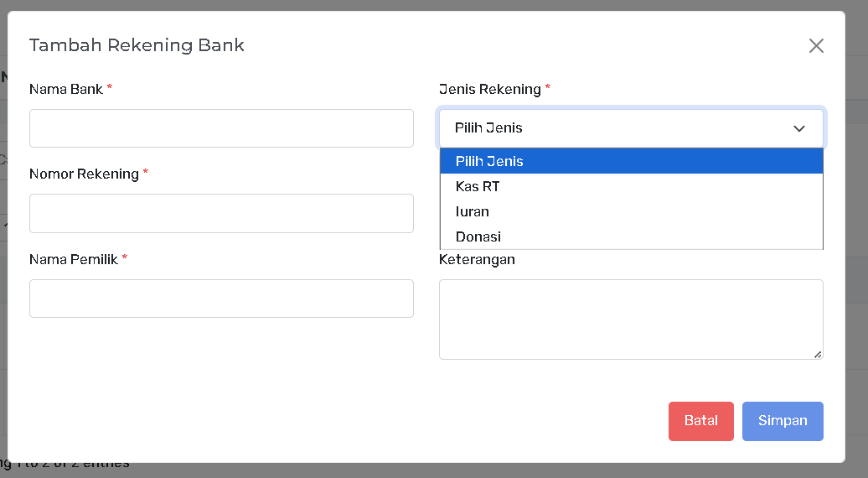Save the form with the Simpan button
Image resolution: width=868 pixels, height=478 pixels.
point(783,421)
